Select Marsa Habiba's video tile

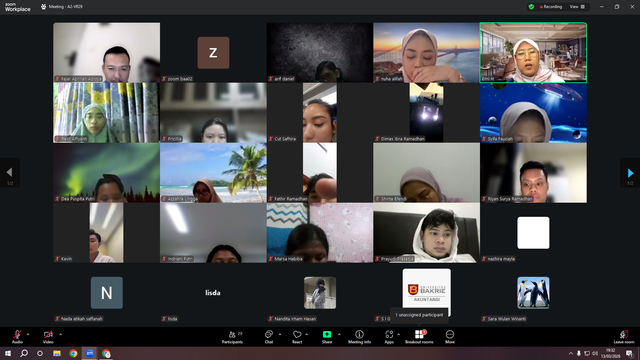pos(320,233)
